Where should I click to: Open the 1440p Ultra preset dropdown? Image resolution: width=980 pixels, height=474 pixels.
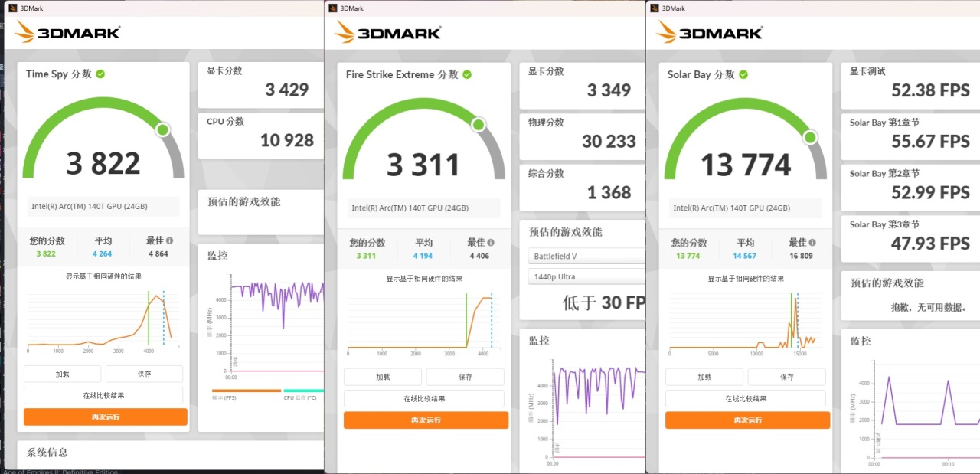[x=586, y=276]
